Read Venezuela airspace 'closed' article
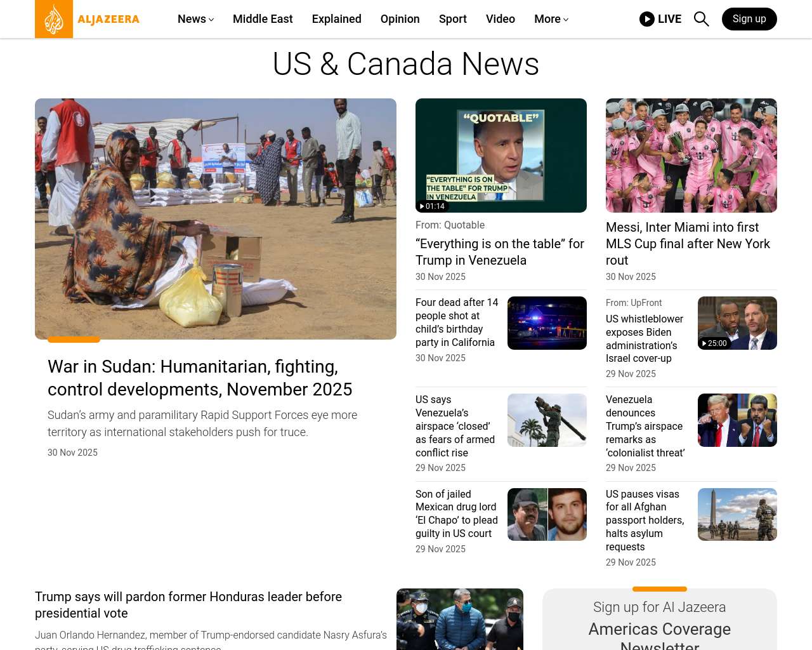This screenshot has width=812, height=650. tap(455, 426)
